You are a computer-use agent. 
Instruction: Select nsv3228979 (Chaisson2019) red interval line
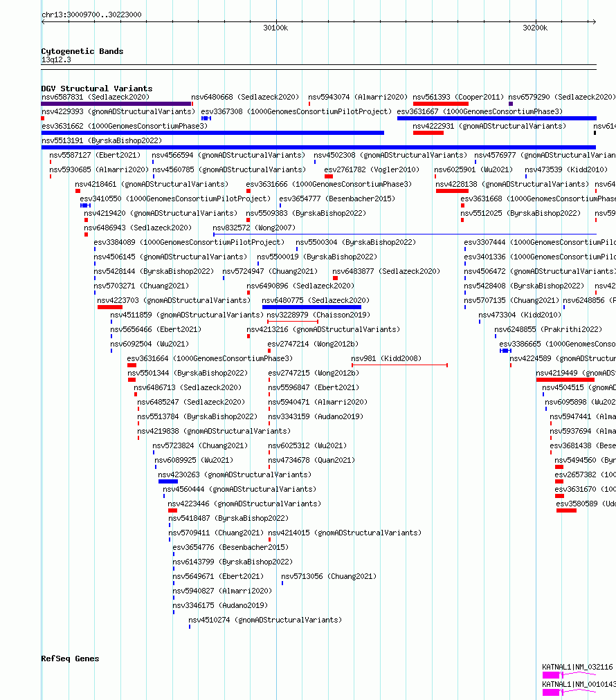coord(293,322)
